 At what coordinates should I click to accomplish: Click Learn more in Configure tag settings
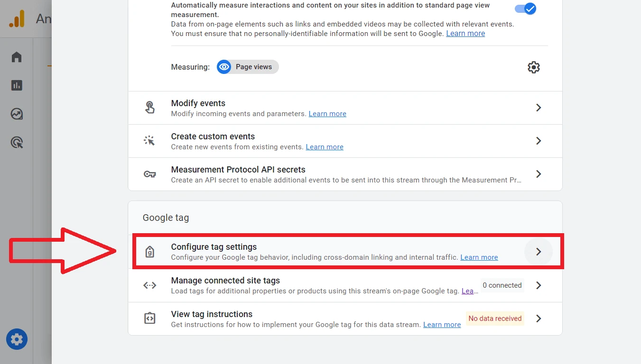pos(479,257)
